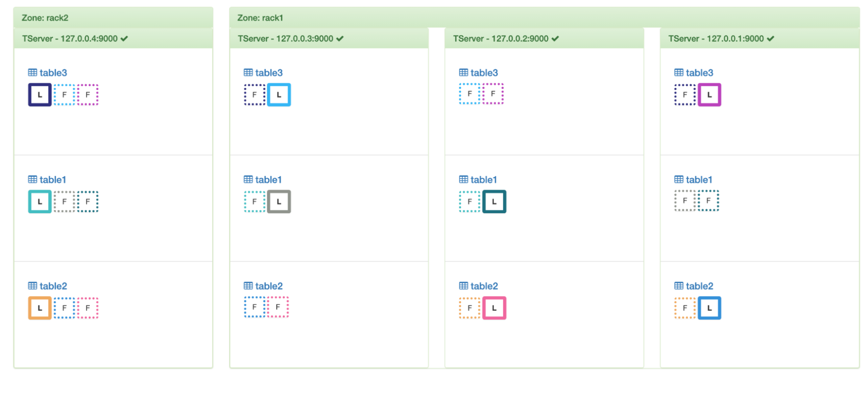Click the pink leader tablet for table2 on 127.0.0.2
Image resolution: width=868 pixels, height=393 pixels.
(x=494, y=307)
